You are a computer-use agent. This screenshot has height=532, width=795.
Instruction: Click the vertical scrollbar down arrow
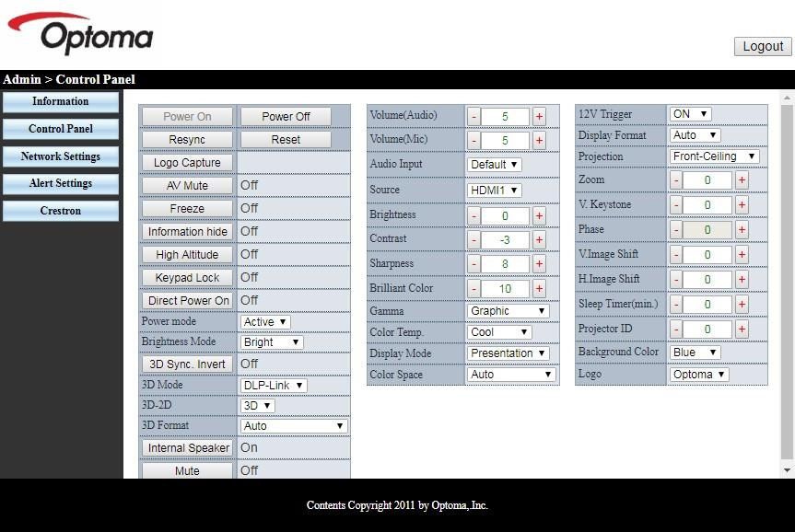click(787, 470)
